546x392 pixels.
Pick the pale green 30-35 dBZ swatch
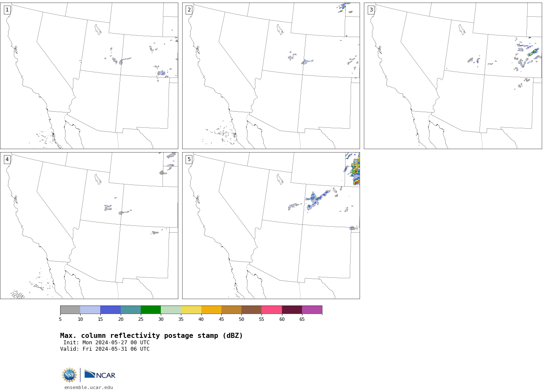171,310
